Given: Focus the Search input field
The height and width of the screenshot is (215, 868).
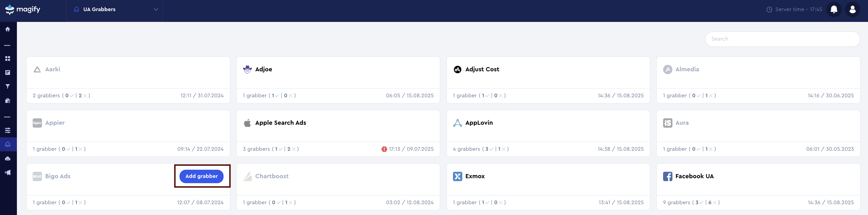Looking at the screenshot, I should tap(782, 39).
